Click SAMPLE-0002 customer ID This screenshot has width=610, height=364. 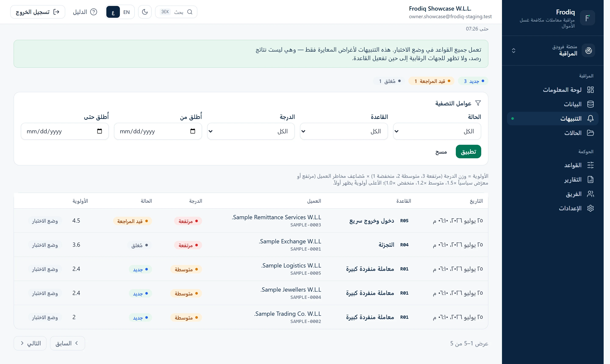[x=306, y=321]
